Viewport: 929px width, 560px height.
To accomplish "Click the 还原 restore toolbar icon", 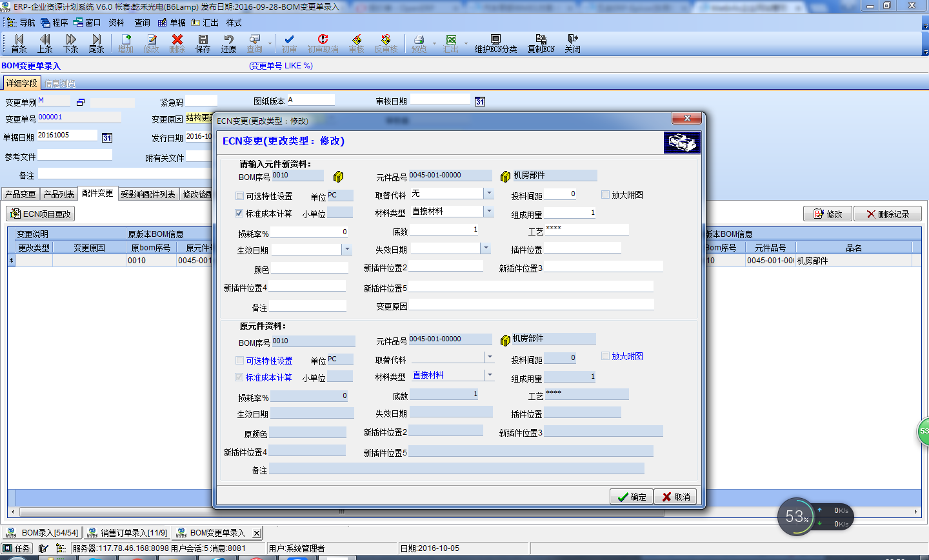I will pos(228,44).
